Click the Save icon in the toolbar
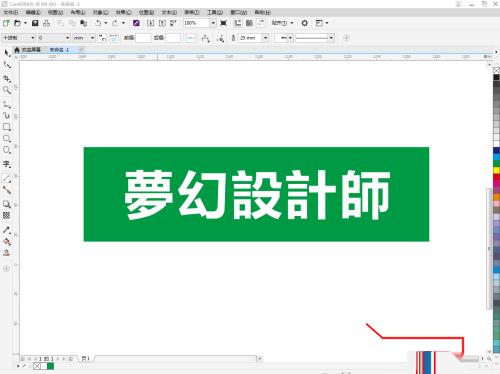This screenshot has height=374, width=500. (35, 23)
